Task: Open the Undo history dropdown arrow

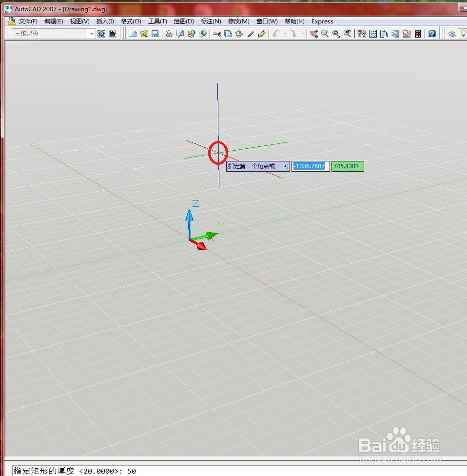Action: click(x=285, y=34)
